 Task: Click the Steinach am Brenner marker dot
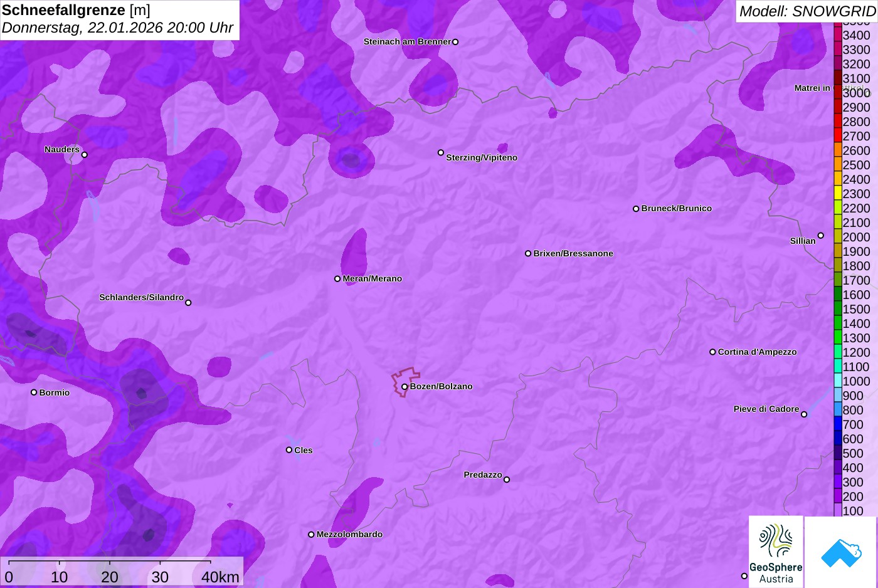tap(455, 42)
